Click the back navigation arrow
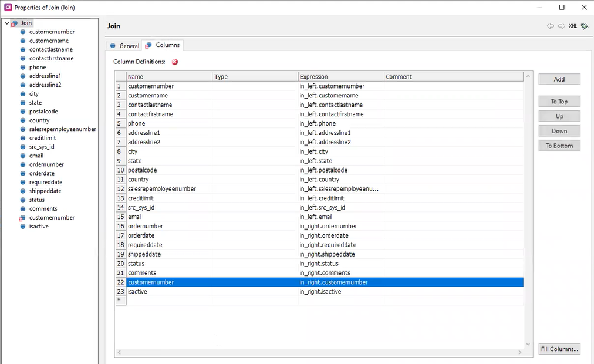This screenshot has height=364, width=594. pyautogui.click(x=550, y=26)
